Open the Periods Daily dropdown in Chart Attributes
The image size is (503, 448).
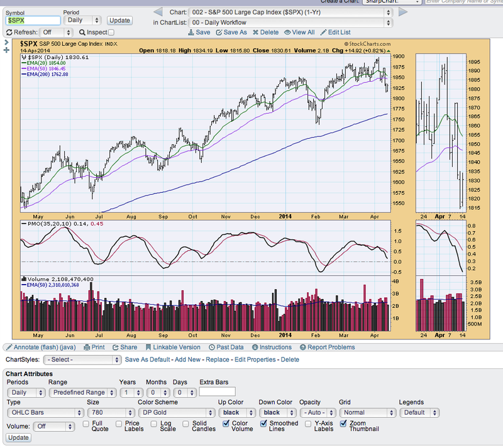[26, 393]
